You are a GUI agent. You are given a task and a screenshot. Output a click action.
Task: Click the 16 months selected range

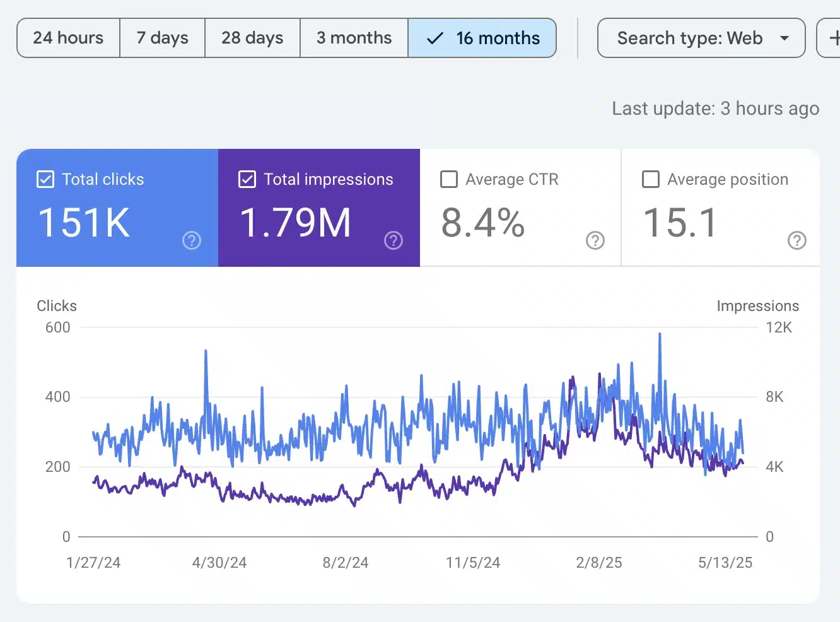tap(498, 38)
